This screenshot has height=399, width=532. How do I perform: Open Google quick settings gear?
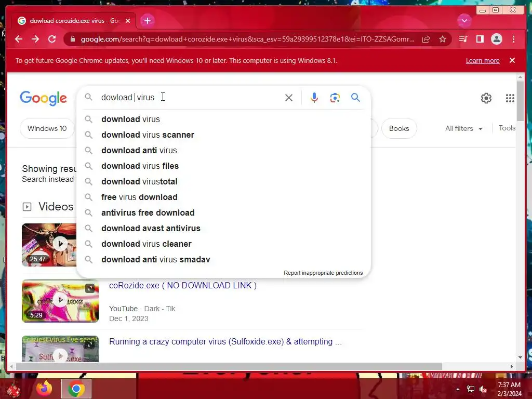[486, 98]
